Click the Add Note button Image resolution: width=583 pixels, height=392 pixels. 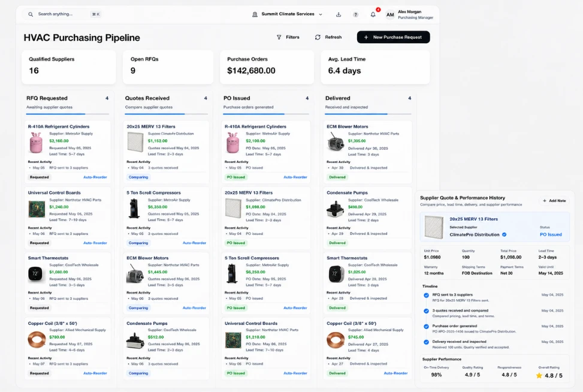click(x=554, y=201)
